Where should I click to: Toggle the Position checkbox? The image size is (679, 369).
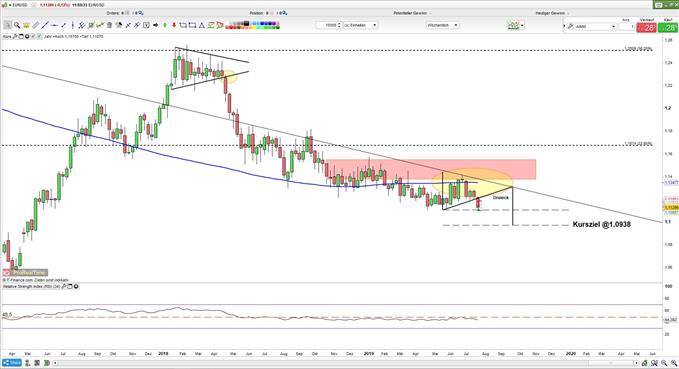(x=272, y=13)
